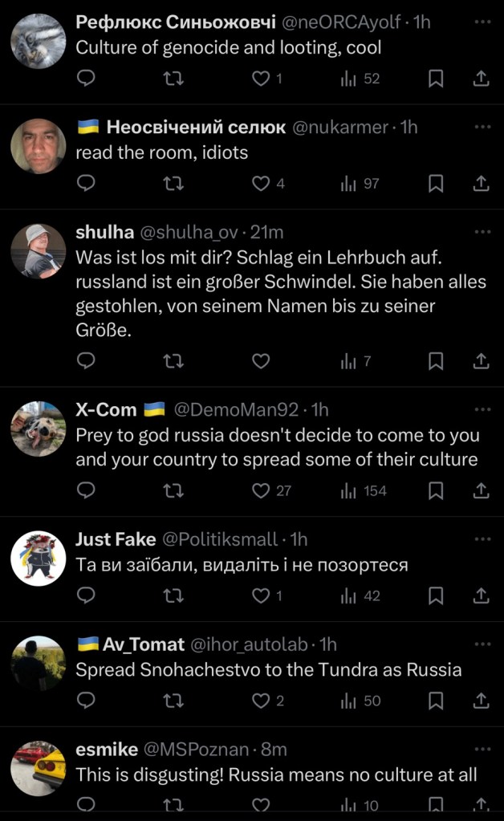This screenshot has height=821, width=504.
Task: Open three-dot menu on the Just Fake tweet
Action: [482, 539]
